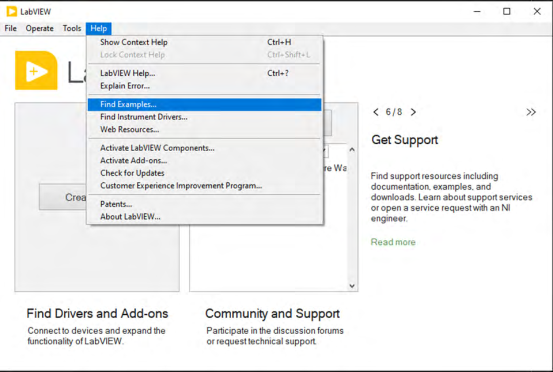The image size is (553, 372).
Task: Open Customer Experience Improvement Program...
Action: [205, 185]
